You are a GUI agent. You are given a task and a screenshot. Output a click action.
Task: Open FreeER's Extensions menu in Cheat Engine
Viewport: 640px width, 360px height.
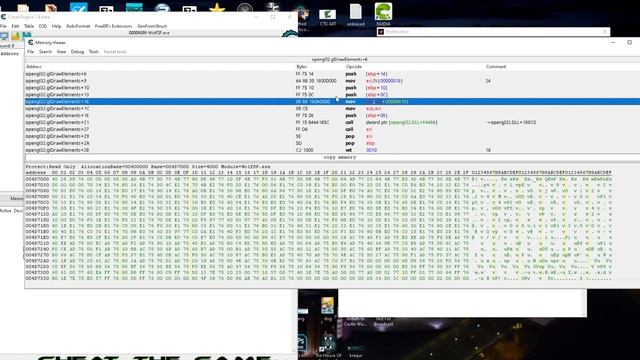113,26
